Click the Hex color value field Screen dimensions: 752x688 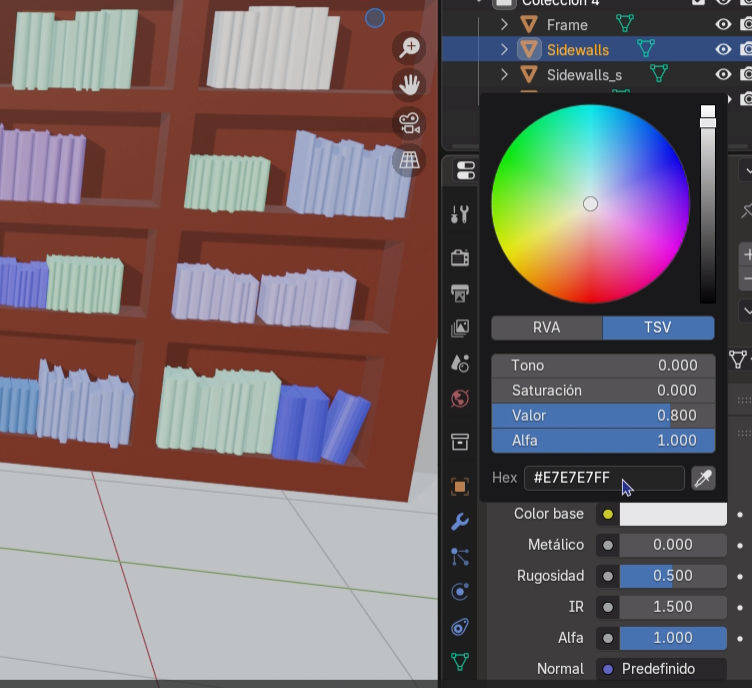pos(603,478)
